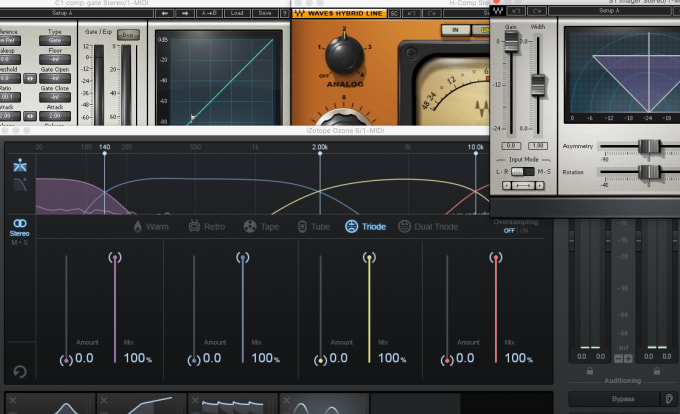The width and height of the screenshot is (680, 414).
Task: Click the Rotation slider handle
Action: 649,172
